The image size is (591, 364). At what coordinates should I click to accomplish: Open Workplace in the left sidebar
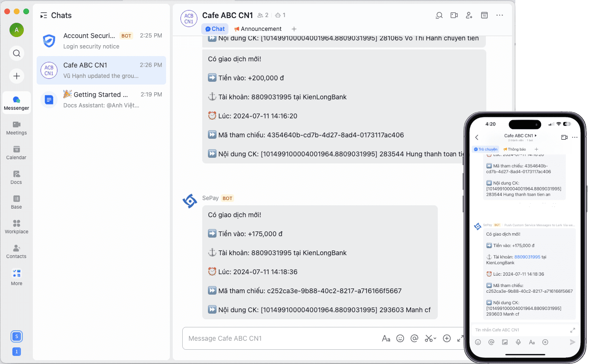17,227
